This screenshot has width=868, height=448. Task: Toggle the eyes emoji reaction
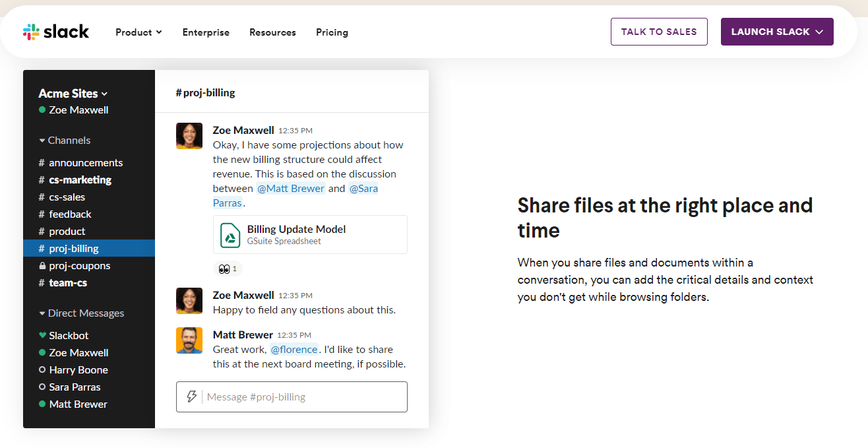[x=228, y=269]
